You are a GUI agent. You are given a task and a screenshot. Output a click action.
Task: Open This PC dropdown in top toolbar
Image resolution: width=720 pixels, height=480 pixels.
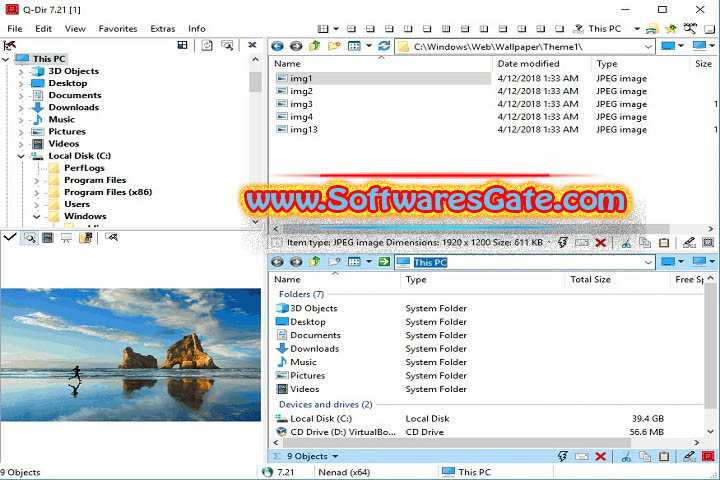coord(637,28)
